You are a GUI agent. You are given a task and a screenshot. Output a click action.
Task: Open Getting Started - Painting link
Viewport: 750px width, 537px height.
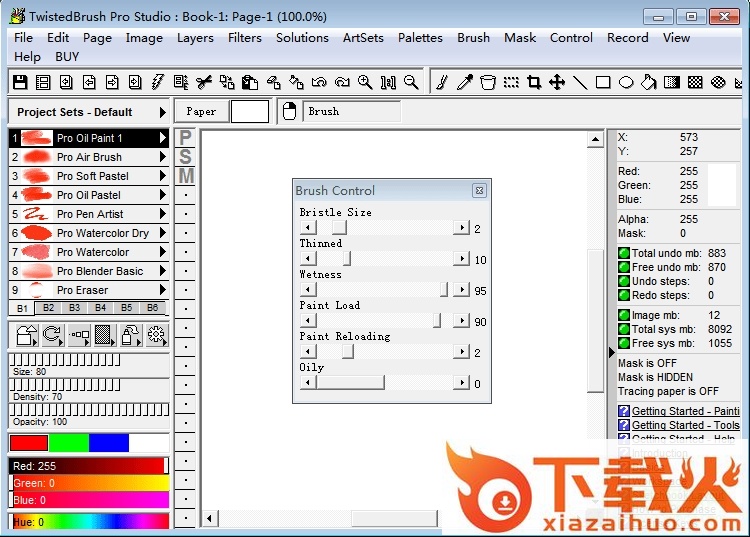tap(685, 411)
